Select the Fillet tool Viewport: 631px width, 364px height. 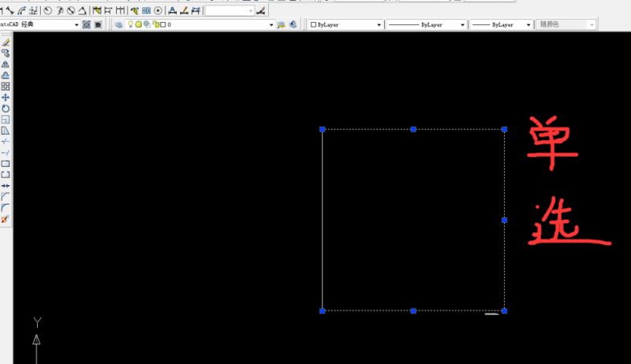(6, 208)
